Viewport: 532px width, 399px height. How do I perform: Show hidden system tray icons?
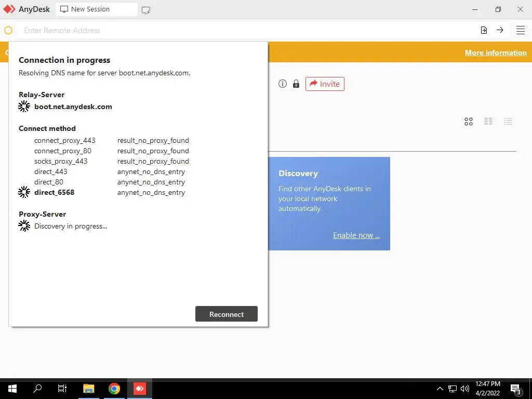point(440,389)
